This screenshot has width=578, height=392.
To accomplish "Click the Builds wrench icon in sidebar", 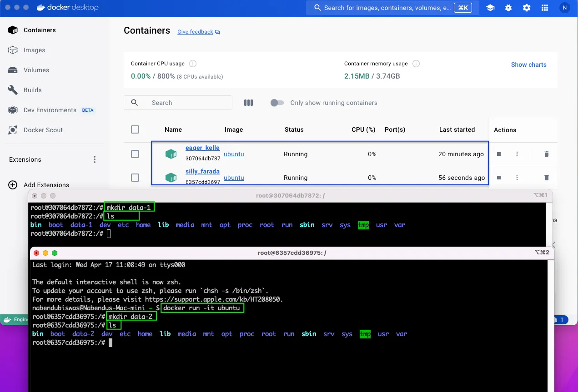I will pos(13,90).
